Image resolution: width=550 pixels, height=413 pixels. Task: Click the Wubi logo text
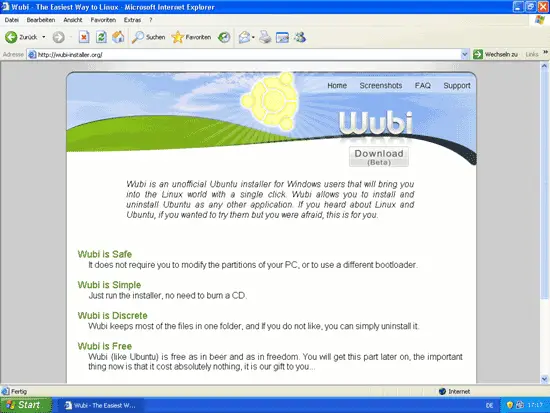tap(376, 122)
